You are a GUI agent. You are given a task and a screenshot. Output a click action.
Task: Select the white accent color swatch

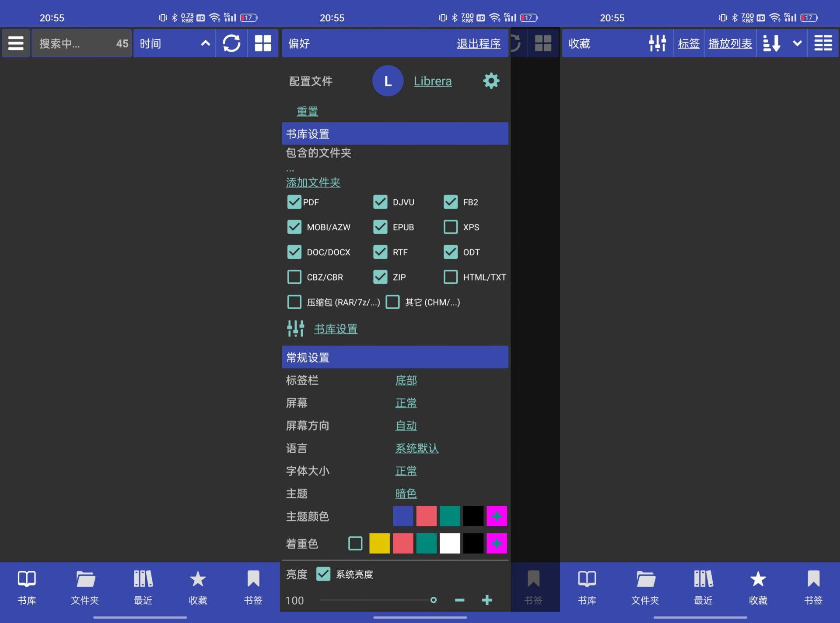click(x=450, y=543)
